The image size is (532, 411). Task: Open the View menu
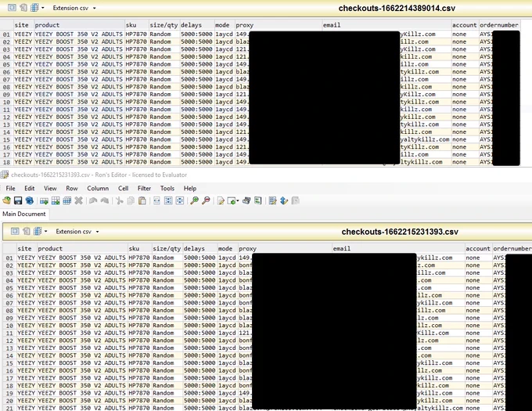pyautogui.click(x=50, y=189)
